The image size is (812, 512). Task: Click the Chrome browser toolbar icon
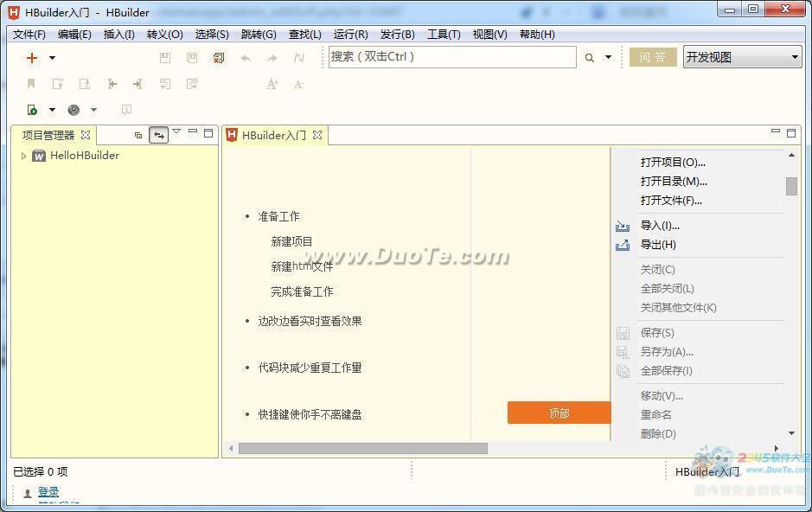pyautogui.click(x=74, y=109)
